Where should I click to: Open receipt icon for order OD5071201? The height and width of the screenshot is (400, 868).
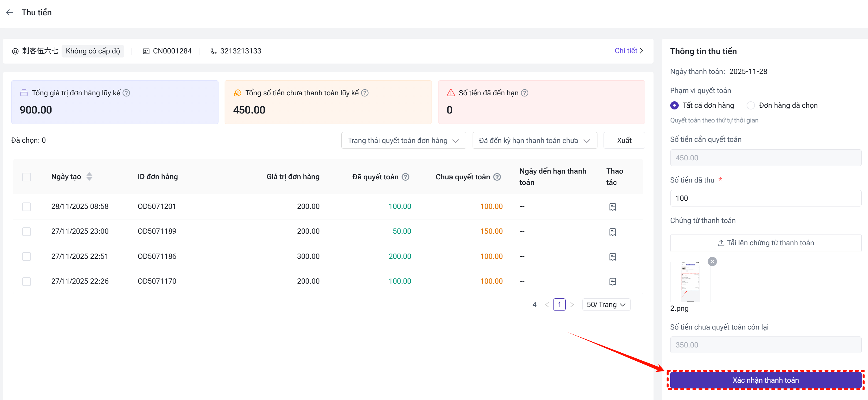tap(612, 207)
